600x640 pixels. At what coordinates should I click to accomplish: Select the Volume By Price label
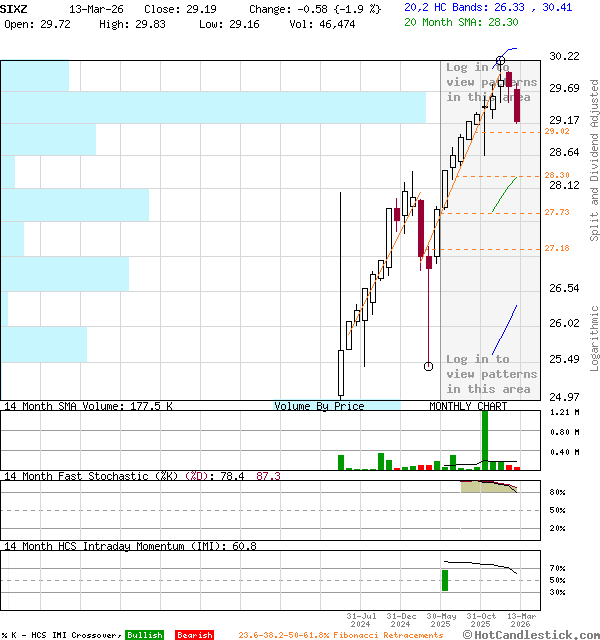319,406
